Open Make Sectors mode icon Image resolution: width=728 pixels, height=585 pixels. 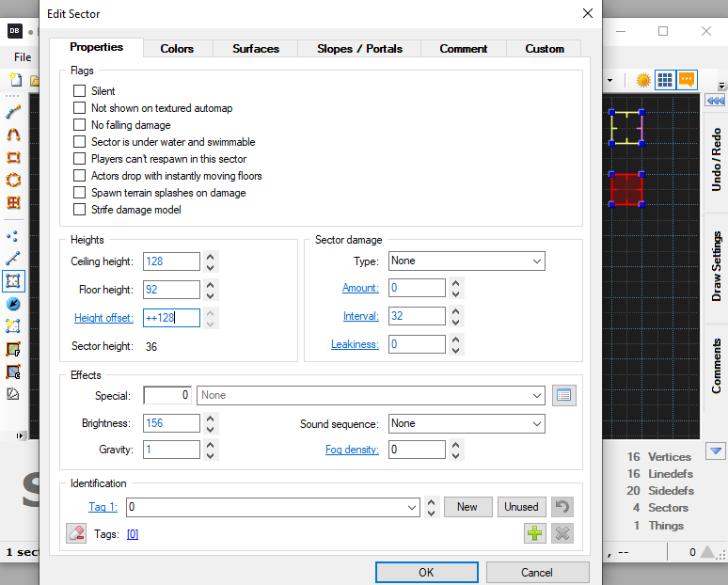[x=13, y=326]
